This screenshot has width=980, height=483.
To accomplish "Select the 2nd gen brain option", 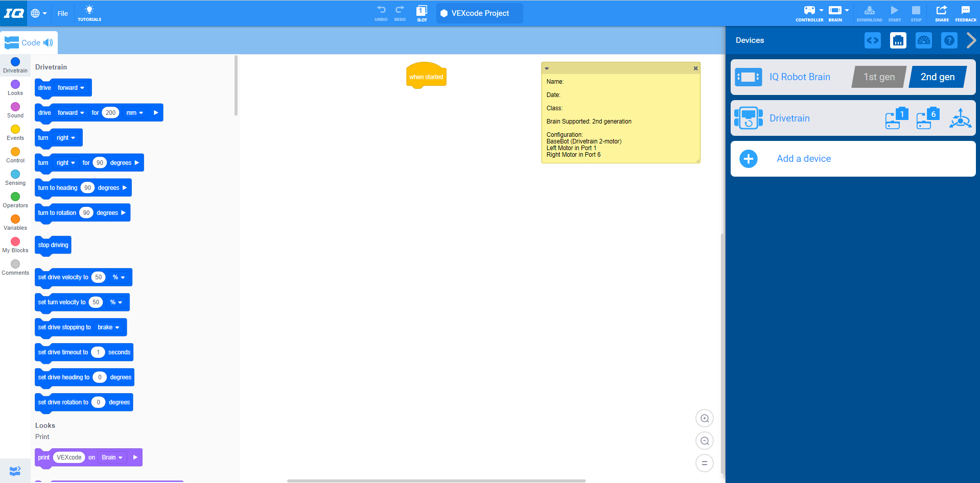I will click(937, 77).
